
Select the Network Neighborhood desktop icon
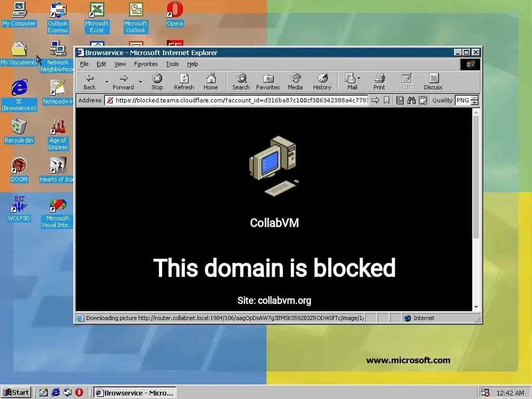tap(58, 57)
